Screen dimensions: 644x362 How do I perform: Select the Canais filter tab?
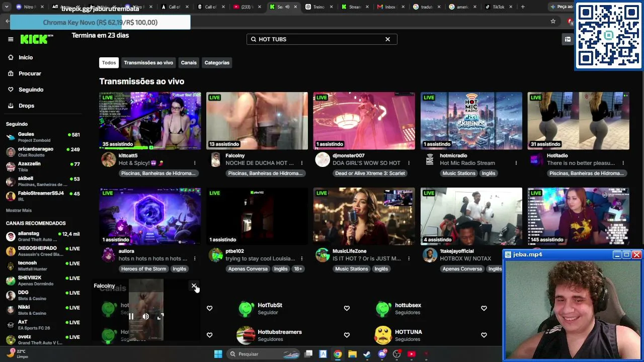[189, 63]
